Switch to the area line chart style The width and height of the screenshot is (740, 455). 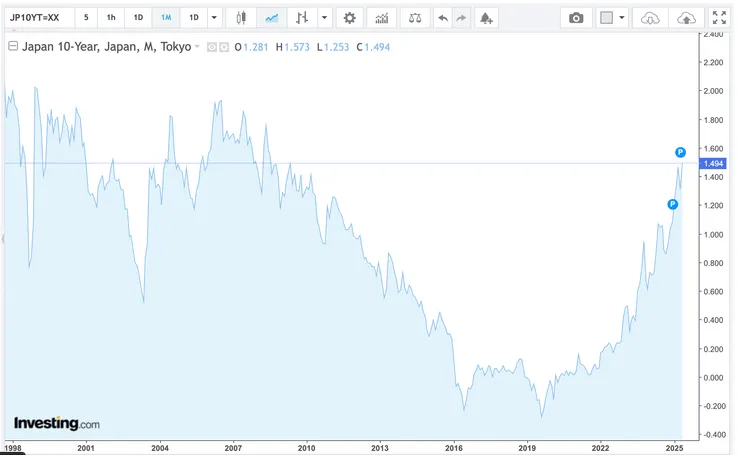[x=271, y=18]
